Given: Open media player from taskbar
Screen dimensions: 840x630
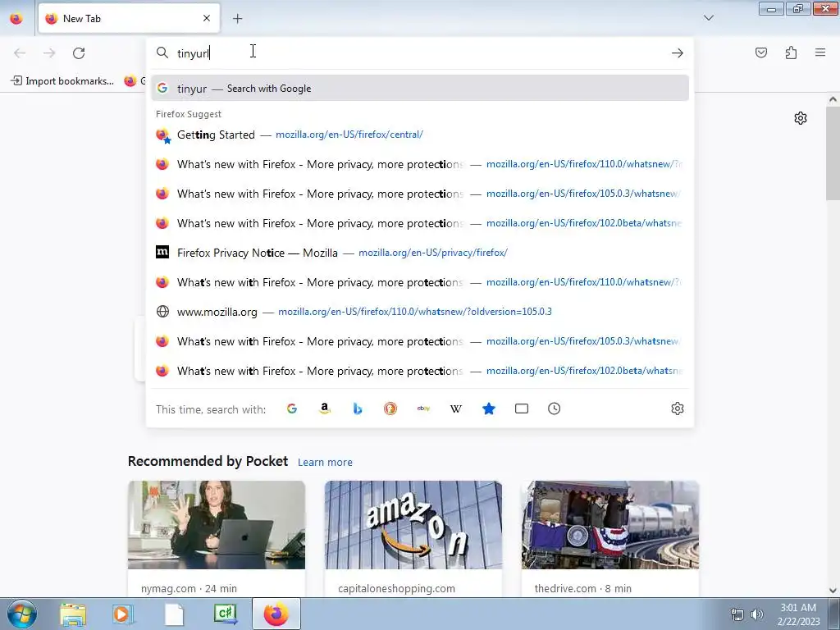Looking at the screenshot, I should point(123,614).
